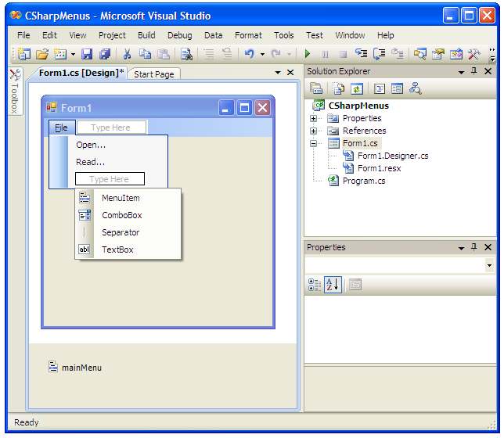The image size is (504, 438).
Task: Toggle the Categorized view button in Properties
Action: 315,285
